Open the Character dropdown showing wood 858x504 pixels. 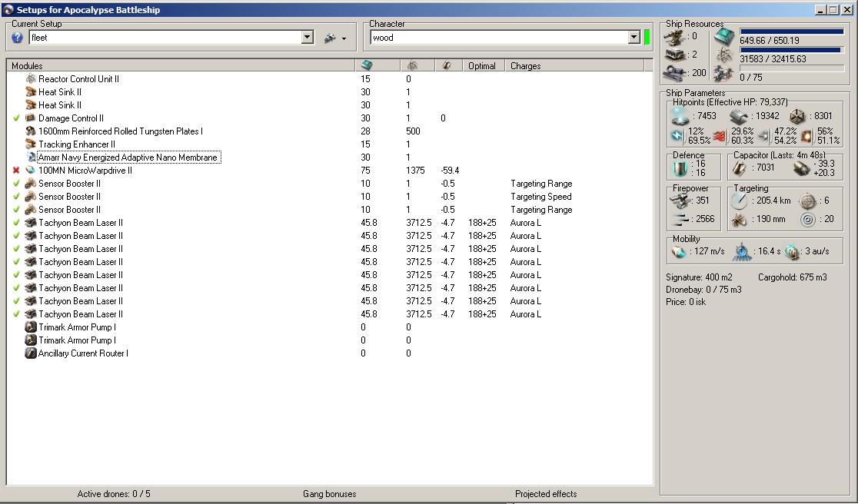click(x=634, y=37)
